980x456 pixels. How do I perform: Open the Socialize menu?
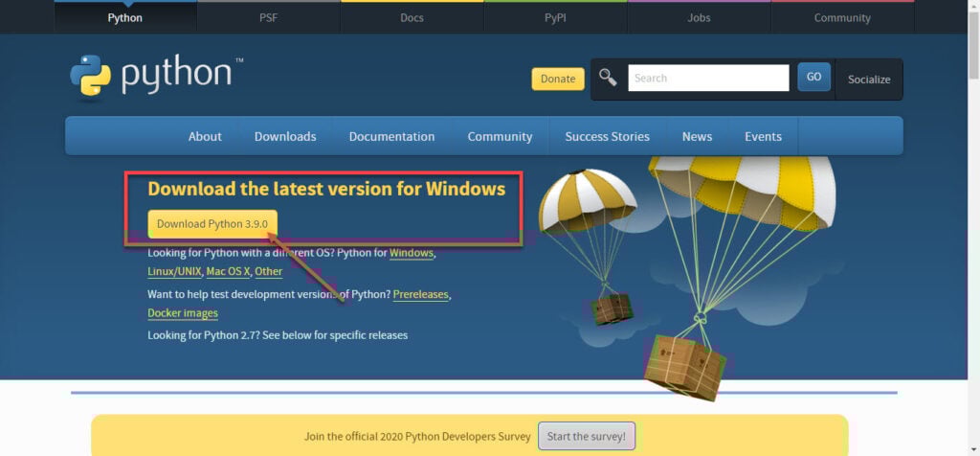tap(869, 80)
